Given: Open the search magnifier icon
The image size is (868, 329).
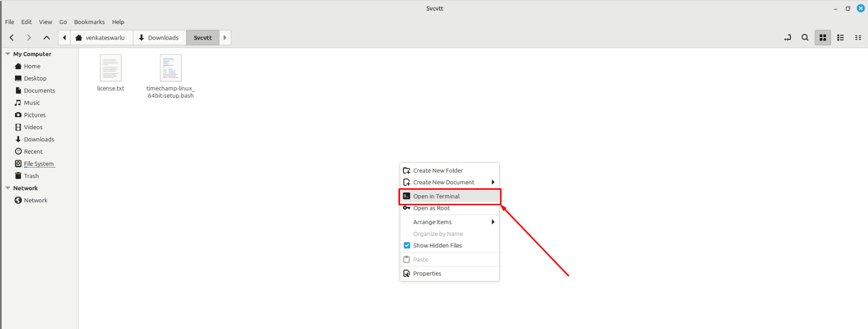Looking at the screenshot, I should tap(805, 38).
